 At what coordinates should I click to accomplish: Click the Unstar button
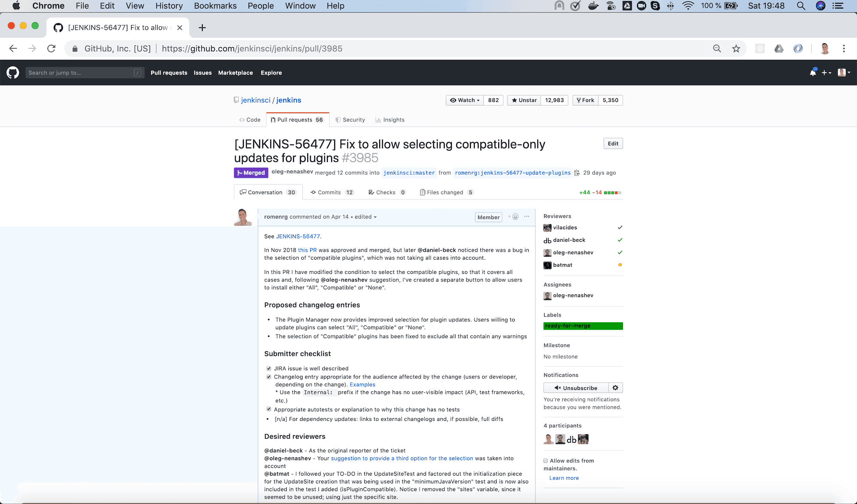(x=523, y=100)
